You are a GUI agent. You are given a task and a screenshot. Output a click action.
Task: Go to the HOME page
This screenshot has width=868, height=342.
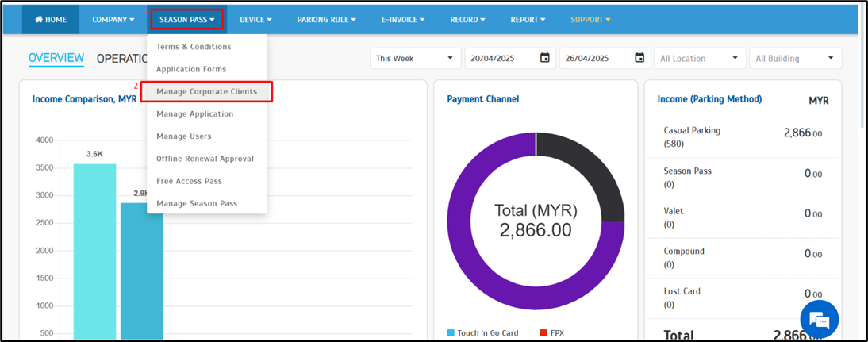point(50,19)
